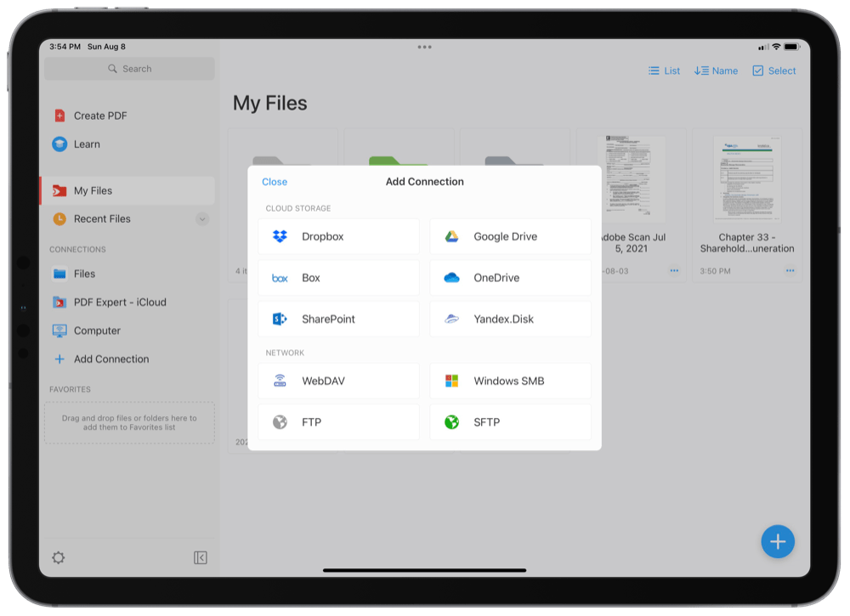Tap Select to choose files
The image size is (850, 616).
point(774,71)
